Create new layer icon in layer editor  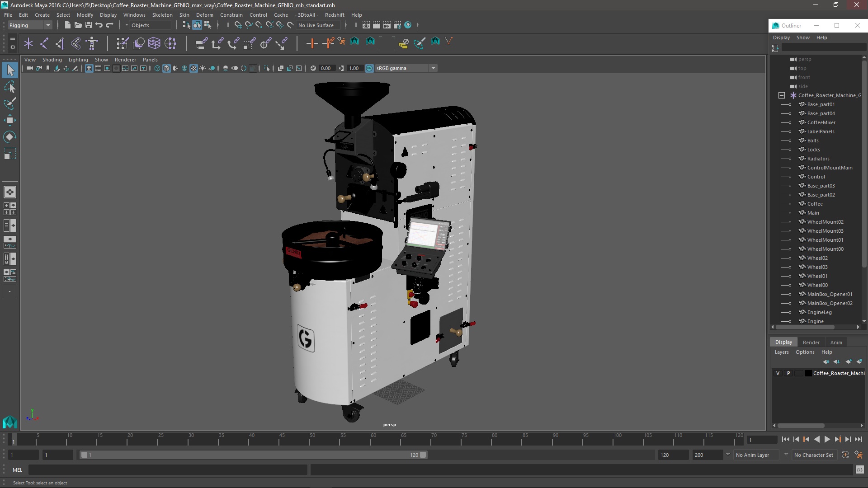[x=849, y=361]
